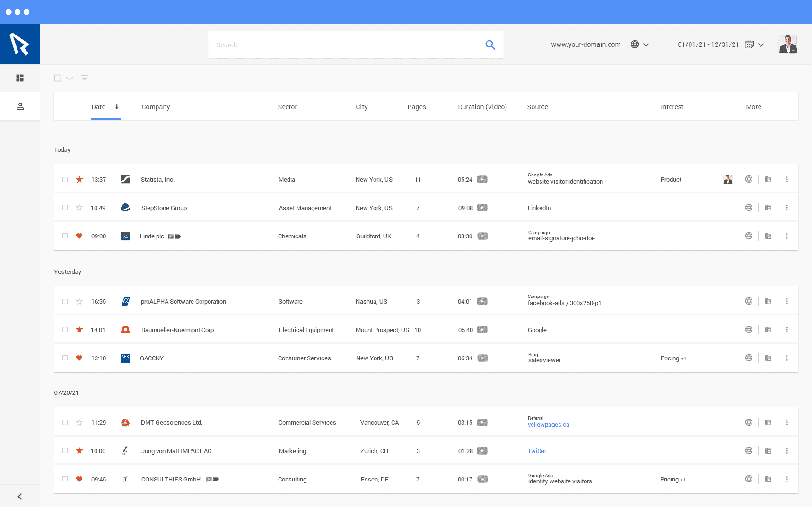Screen dimensions: 812x507
Task: Open three-dot menu for proALPHA Software row
Action: click(787, 301)
